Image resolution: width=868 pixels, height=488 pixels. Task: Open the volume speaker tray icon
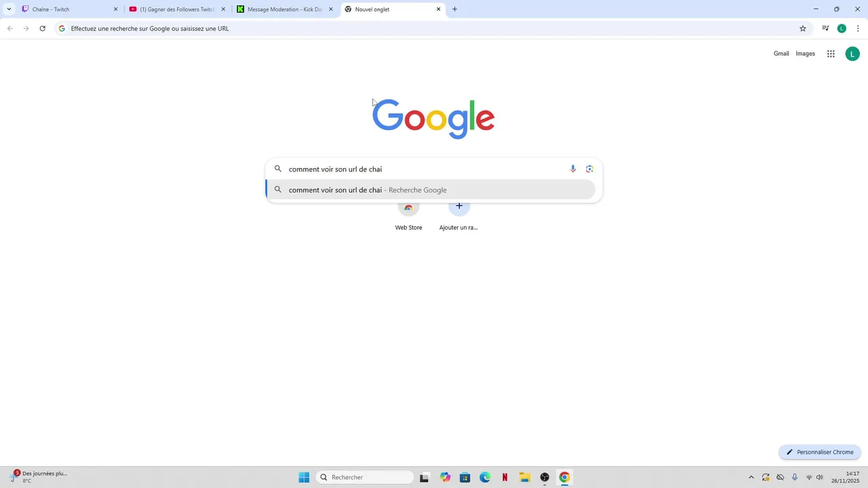[x=820, y=477]
